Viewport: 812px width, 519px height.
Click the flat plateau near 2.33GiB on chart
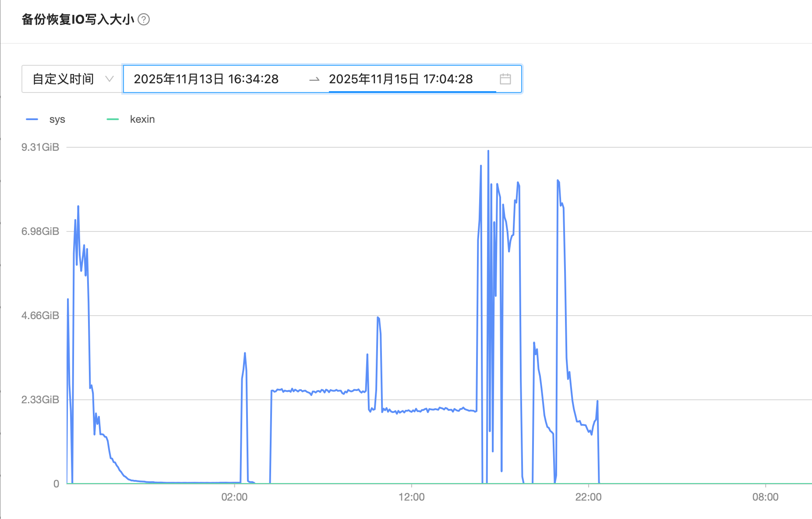(318, 391)
